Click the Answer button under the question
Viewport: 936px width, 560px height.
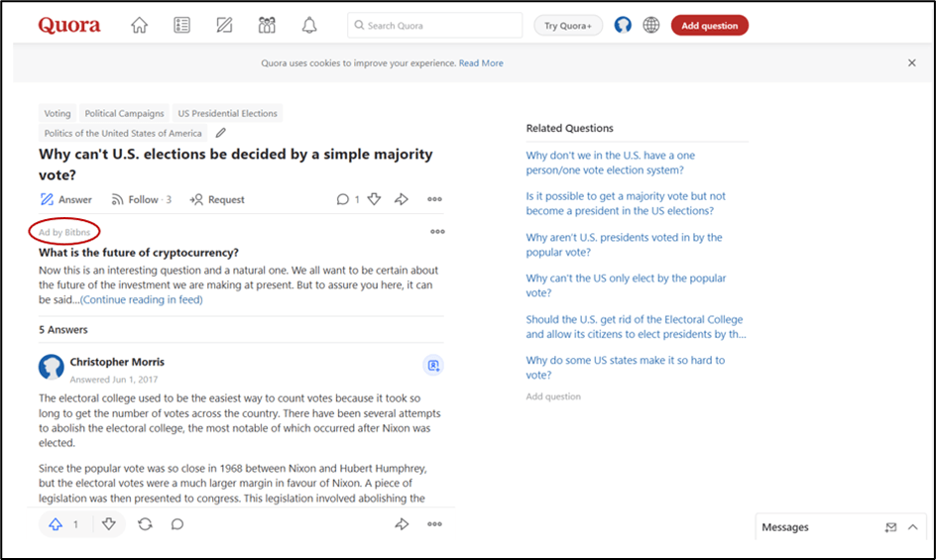click(x=65, y=199)
